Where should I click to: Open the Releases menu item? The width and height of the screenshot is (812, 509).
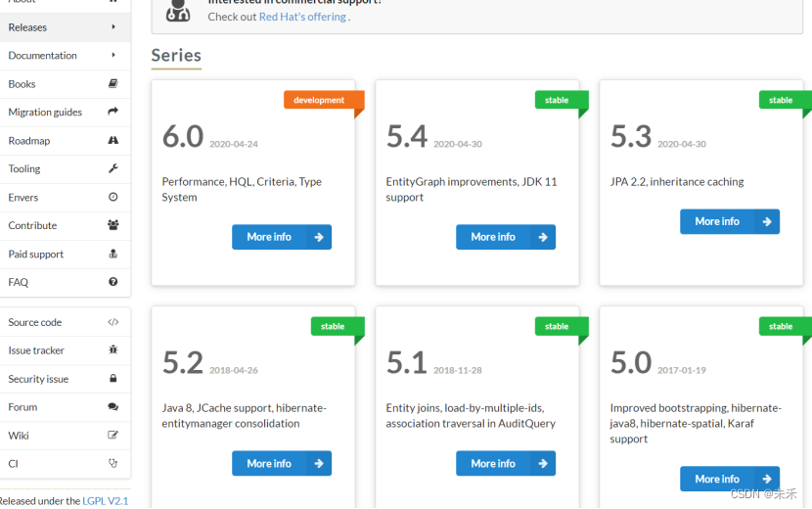pyautogui.click(x=66, y=27)
